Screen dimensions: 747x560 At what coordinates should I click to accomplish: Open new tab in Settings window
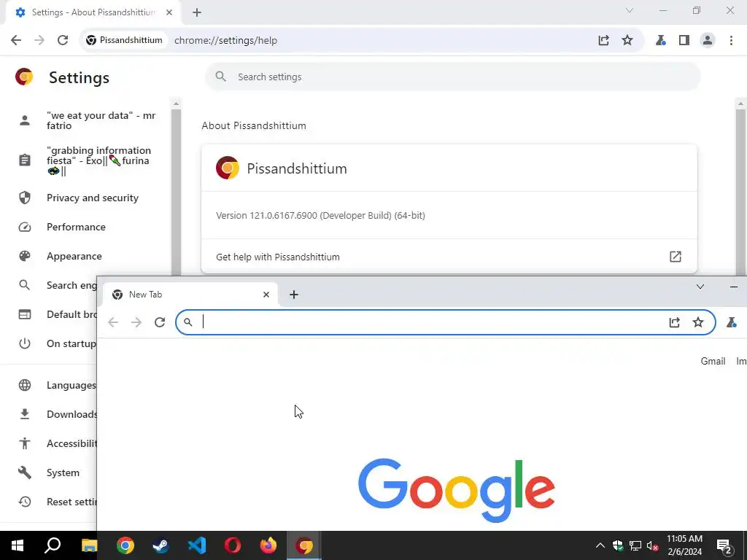click(197, 13)
